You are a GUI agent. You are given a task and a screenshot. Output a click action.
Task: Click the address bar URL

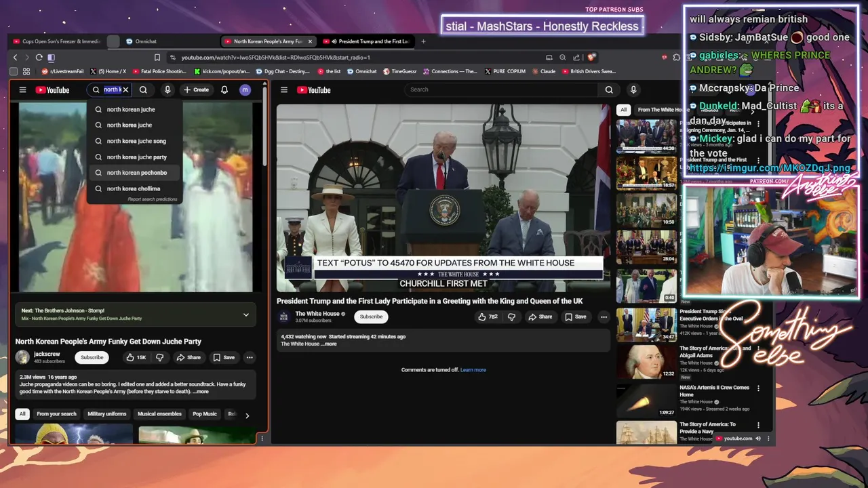pos(276,58)
